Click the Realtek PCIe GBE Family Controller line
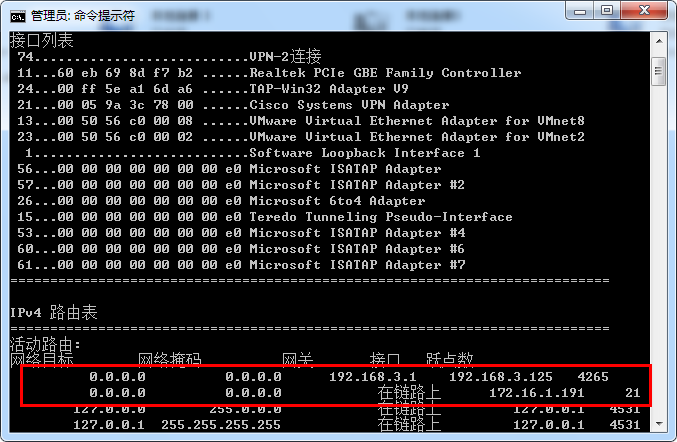This screenshot has width=677, height=442. coord(385,73)
